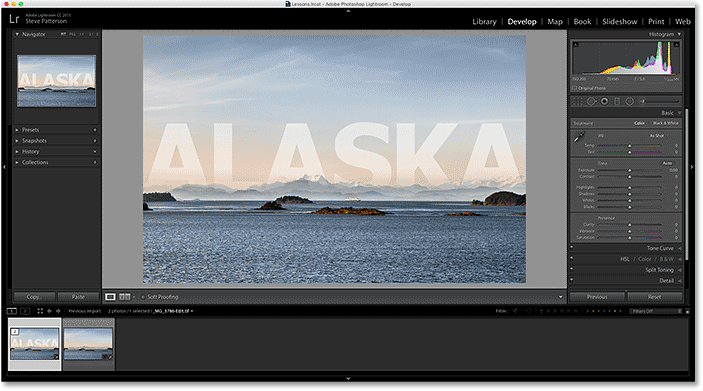Select the Spot Removal tool

pos(591,102)
